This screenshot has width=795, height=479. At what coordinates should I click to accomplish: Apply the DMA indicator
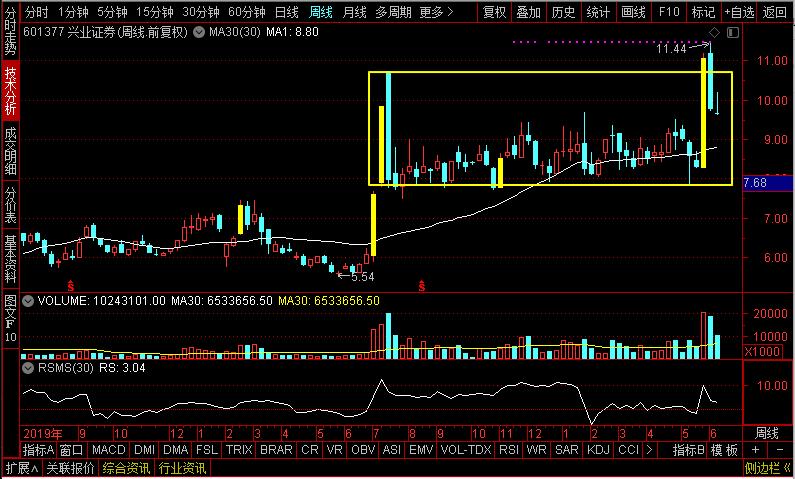[x=176, y=450]
